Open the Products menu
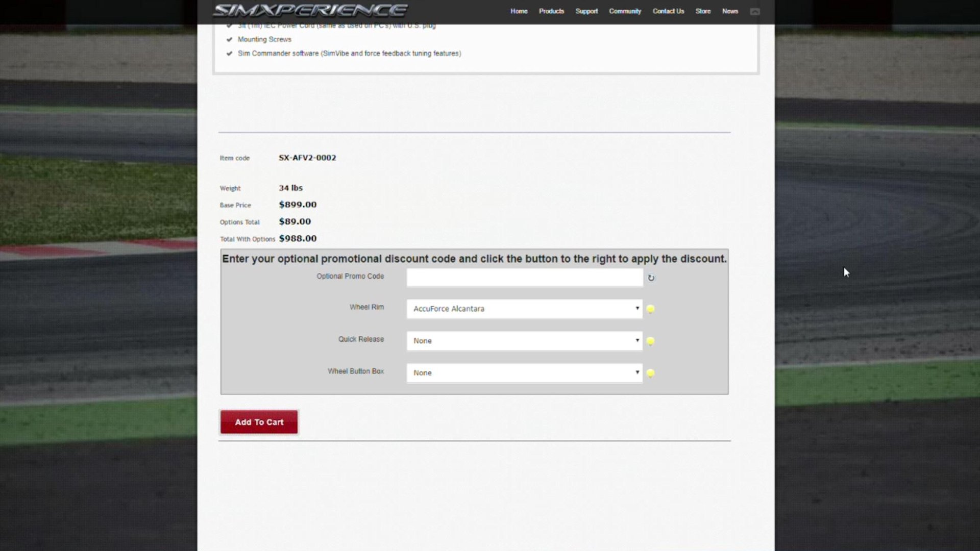 coord(551,11)
